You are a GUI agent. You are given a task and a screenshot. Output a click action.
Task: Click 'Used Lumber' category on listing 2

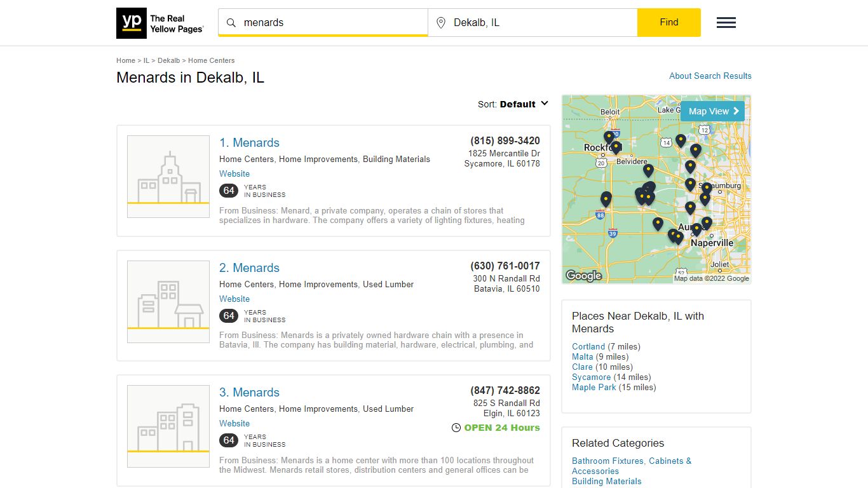click(388, 284)
